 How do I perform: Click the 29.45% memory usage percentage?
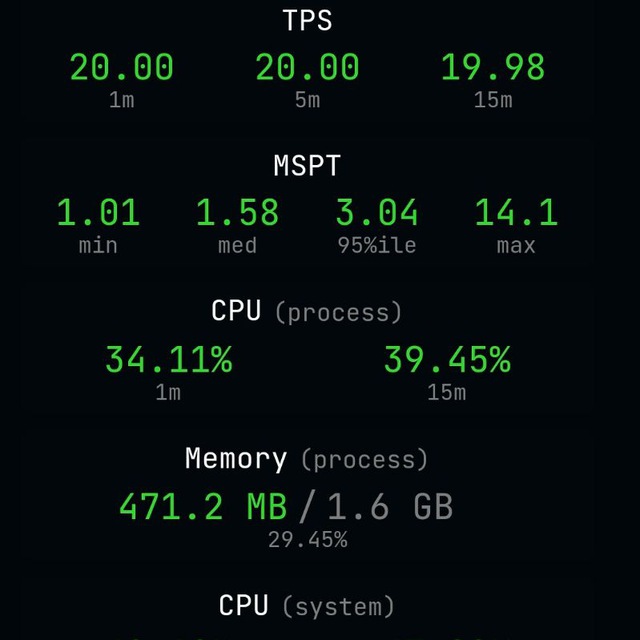click(x=307, y=540)
